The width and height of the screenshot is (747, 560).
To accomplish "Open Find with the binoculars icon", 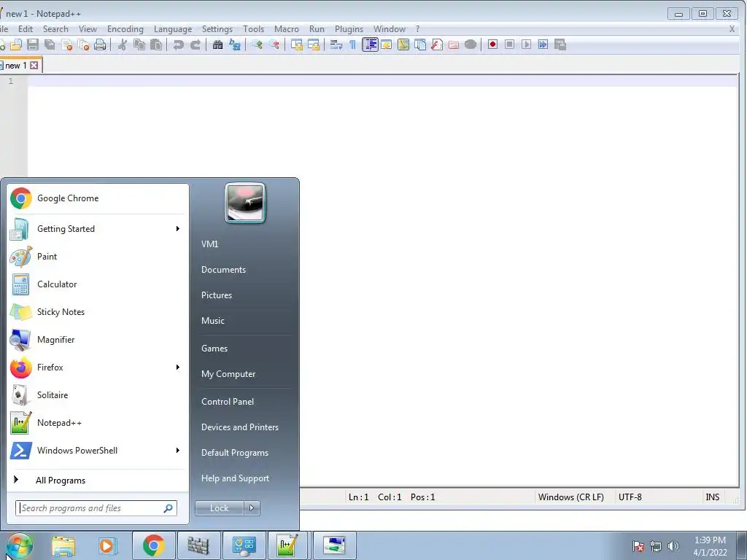I will pyautogui.click(x=217, y=44).
